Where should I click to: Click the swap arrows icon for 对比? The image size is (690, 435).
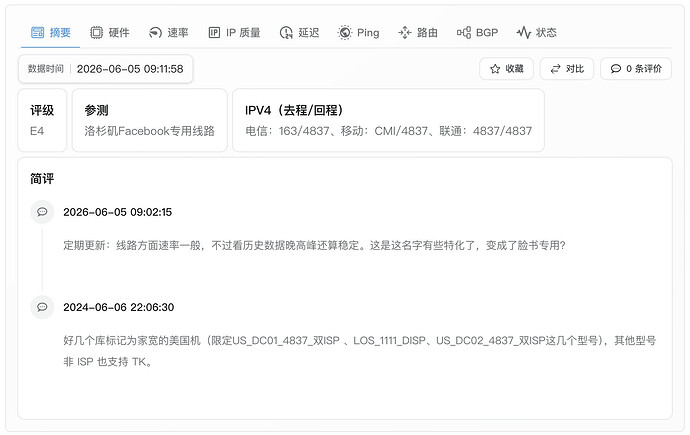[556, 69]
